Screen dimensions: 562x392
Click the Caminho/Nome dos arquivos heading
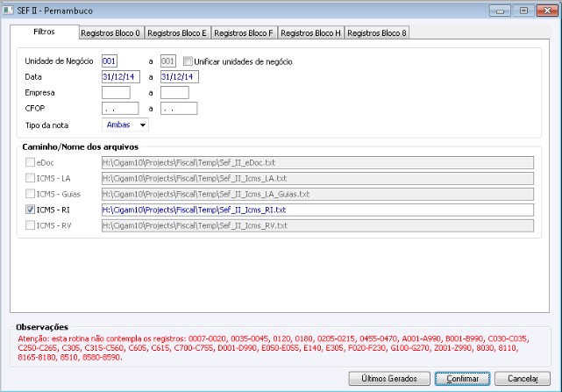[x=81, y=146]
